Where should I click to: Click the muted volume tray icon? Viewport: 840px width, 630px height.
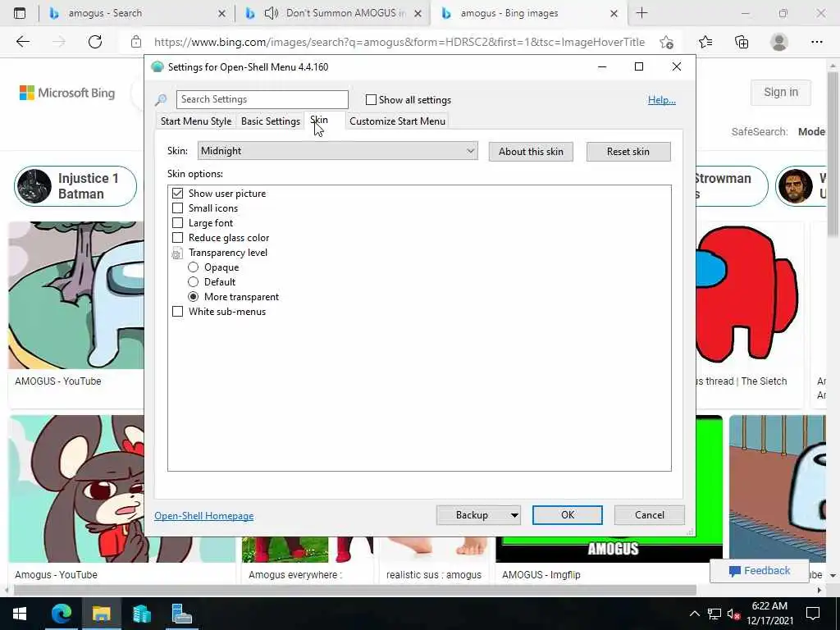point(733,614)
